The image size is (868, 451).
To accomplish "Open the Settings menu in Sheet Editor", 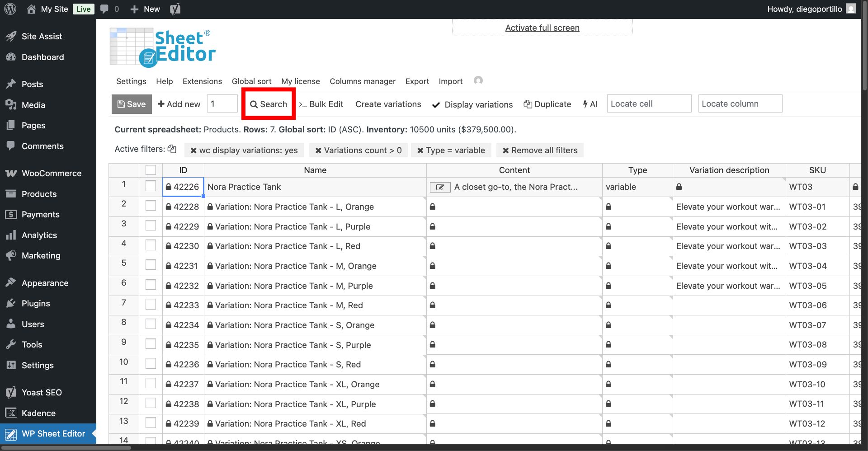I will point(131,81).
